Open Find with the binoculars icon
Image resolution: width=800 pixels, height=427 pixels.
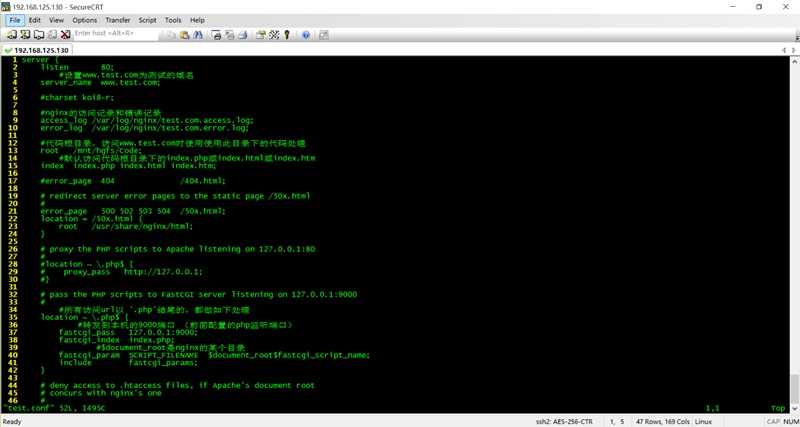click(x=198, y=35)
